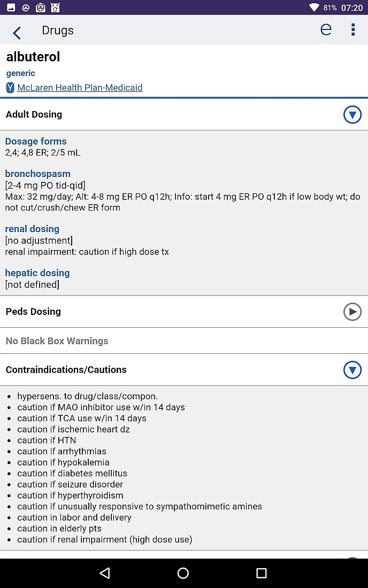Collapse the Contraindications/Cautions arrow
The image size is (368, 588).
[x=352, y=370]
